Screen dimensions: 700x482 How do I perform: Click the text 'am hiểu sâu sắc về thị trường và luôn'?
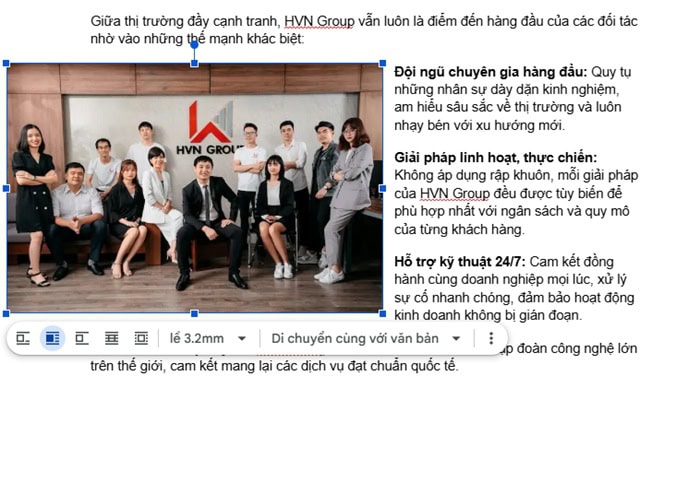(508, 107)
